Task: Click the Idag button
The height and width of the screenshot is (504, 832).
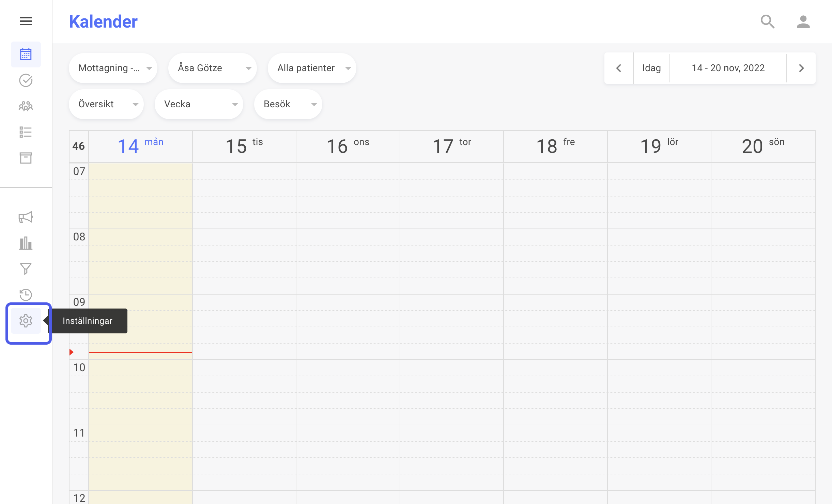Action: [x=651, y=68]
